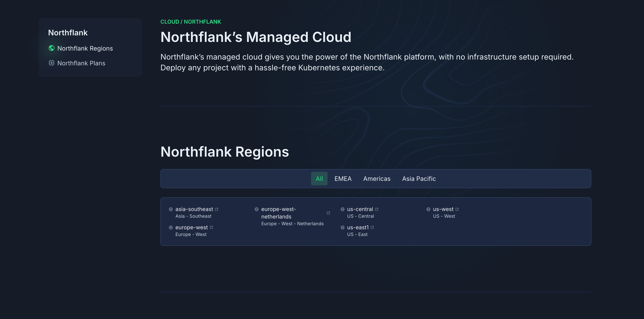Click the external link icon after us-west
644x319 pixels.
point(457,209)
